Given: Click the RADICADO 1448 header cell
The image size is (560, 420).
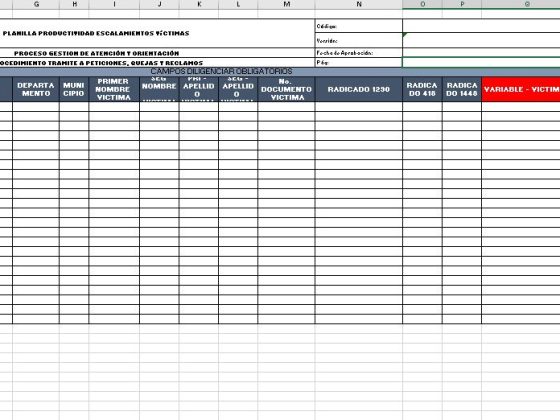Looking at the screenshot, I should click(x=462, y=89).
